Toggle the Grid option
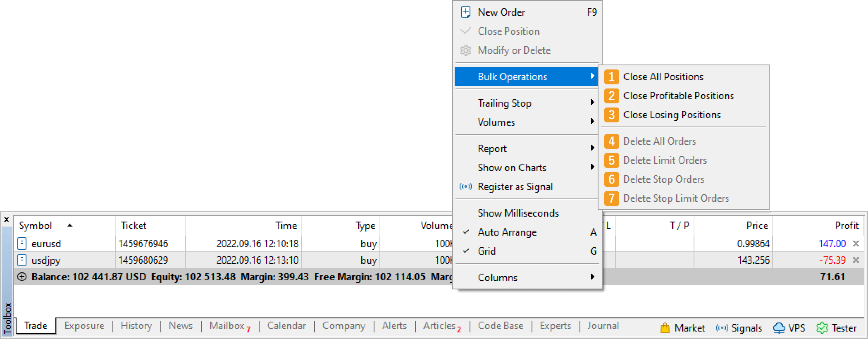The height and width of the screenshot is (339, 868). point(527,251)
